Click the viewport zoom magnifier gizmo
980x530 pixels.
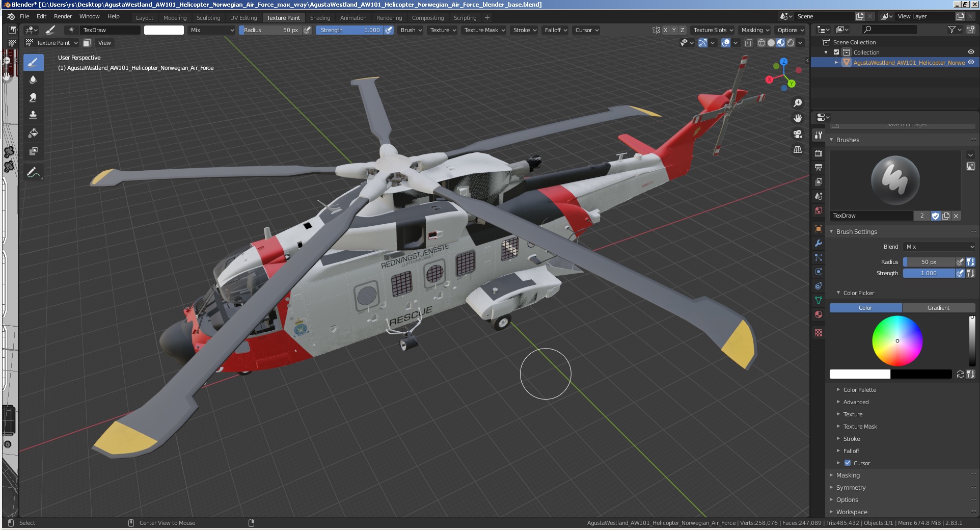pyautogui.click(x=798, y=103)
